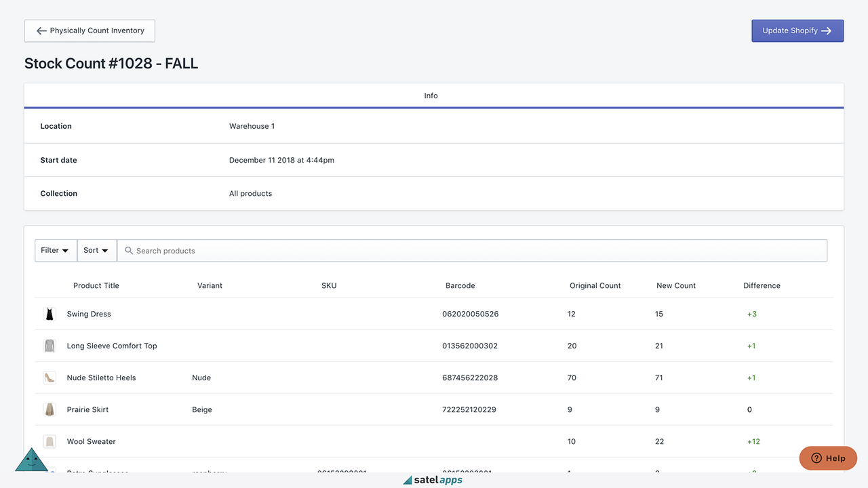Click the Physically Count Inventory back button

89,30
